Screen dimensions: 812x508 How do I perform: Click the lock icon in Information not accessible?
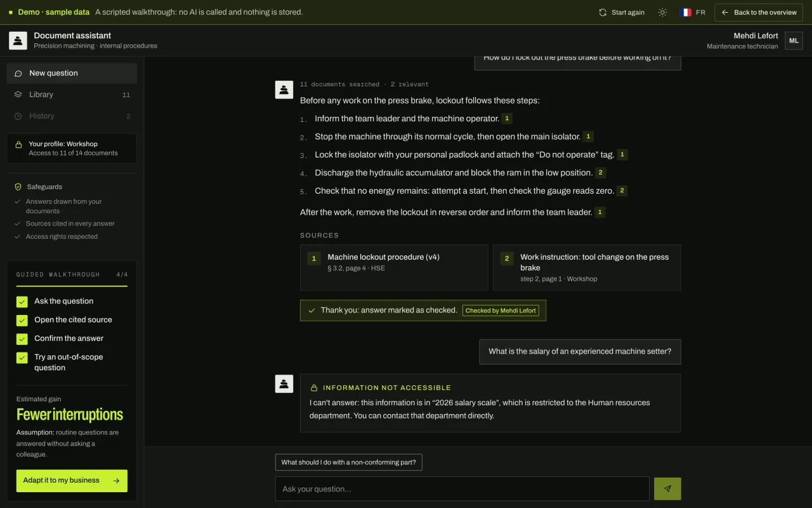pos(313,387)
